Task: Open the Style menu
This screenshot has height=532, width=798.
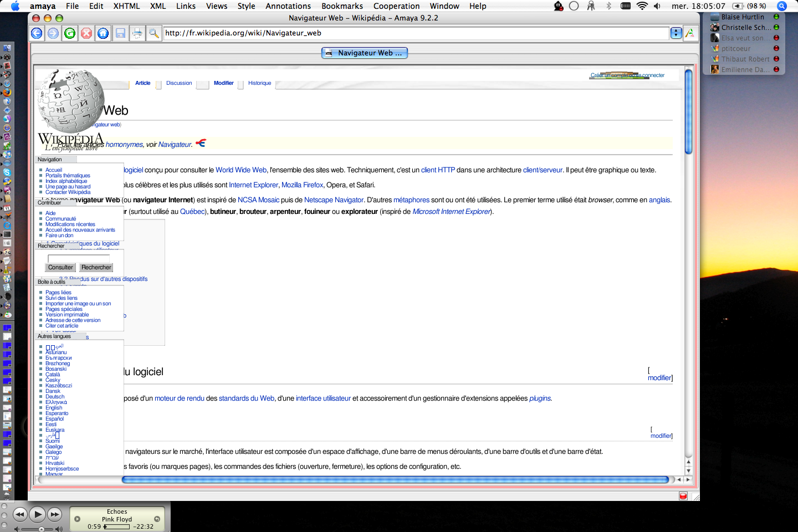Action: [x=246, y=6]
